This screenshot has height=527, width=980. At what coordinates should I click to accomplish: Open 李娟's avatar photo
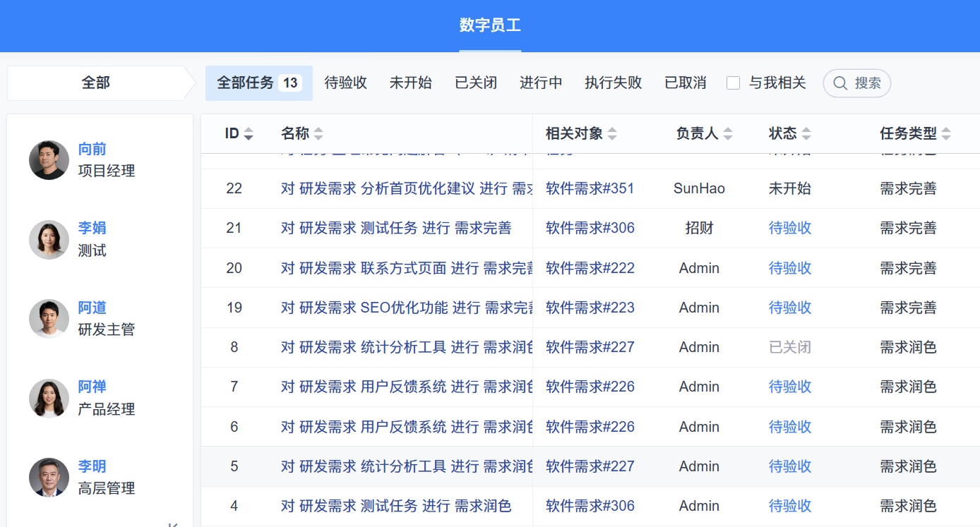tap(49, 240)
